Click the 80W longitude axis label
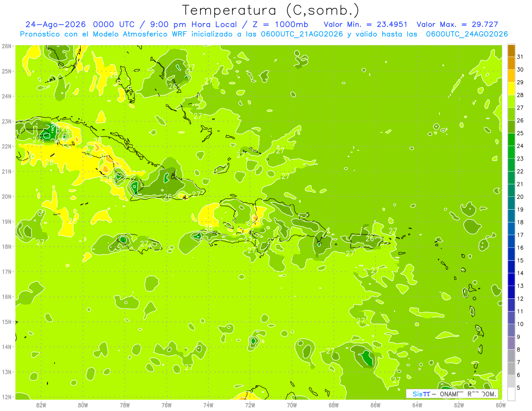 pyautogui.click(x=83, y=405)
